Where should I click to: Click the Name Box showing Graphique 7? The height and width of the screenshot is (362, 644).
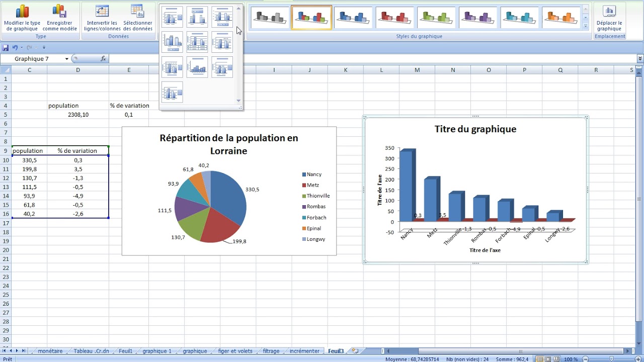[x=32, y=59]
